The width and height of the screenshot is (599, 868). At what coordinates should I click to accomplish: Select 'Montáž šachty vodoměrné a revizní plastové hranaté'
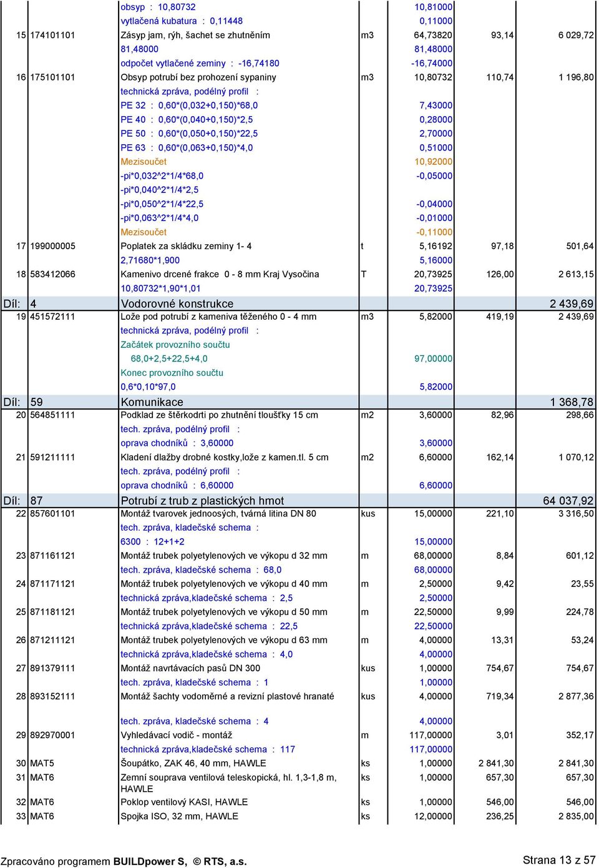pos(227,696)
